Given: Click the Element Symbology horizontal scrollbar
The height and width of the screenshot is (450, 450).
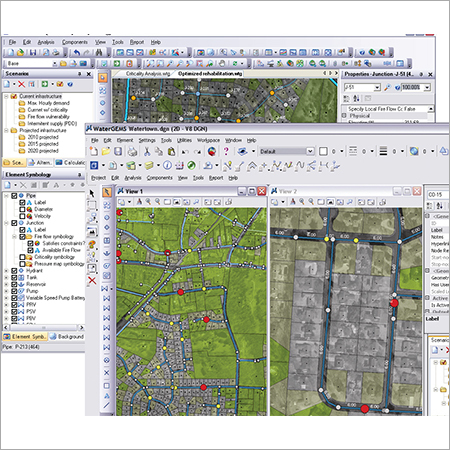Looking at the screenshot, I should (x=43, y=328).
